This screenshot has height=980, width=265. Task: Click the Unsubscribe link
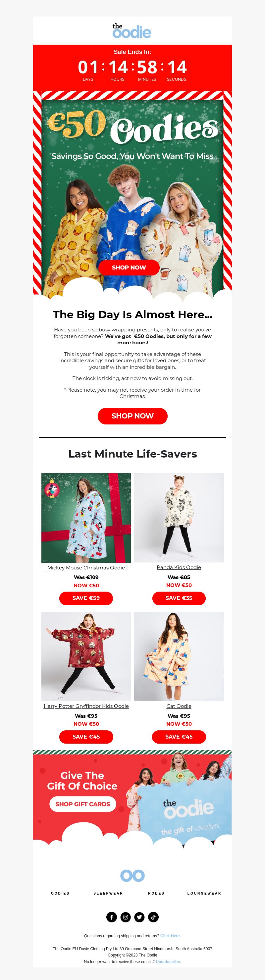168,961
